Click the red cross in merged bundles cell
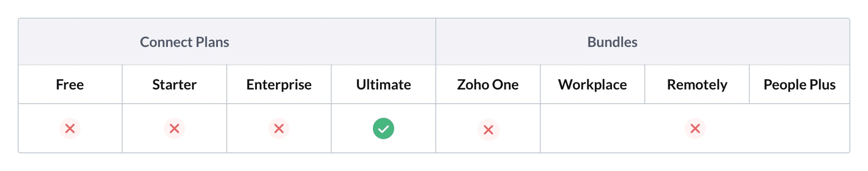 pos(695,128)
